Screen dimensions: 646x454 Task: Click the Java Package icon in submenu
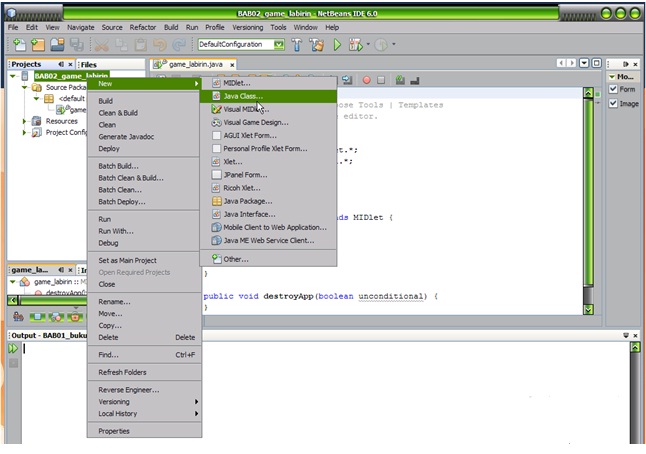[216, 201]
